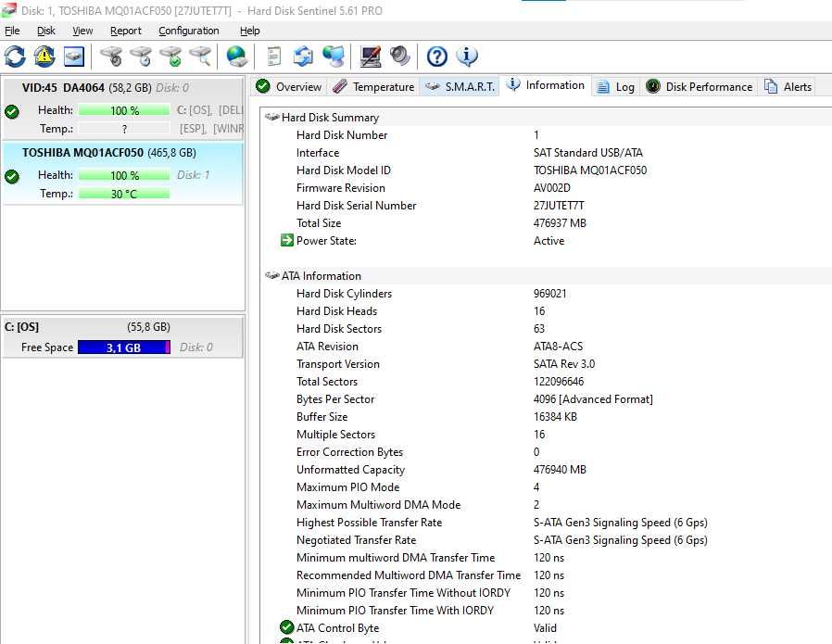832x644 pixels.
Task: Select the C: [OS] partition entry
Action: [x=122, y=337]
